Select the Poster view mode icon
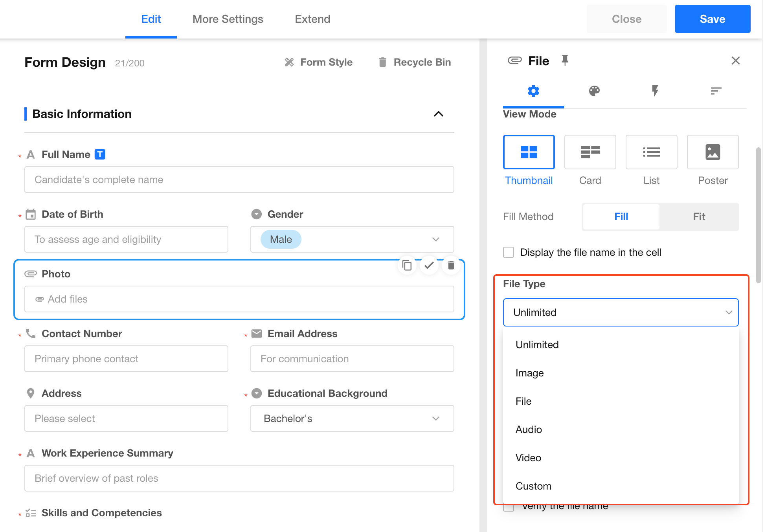764x532 pixels. [x=713, y=152]
